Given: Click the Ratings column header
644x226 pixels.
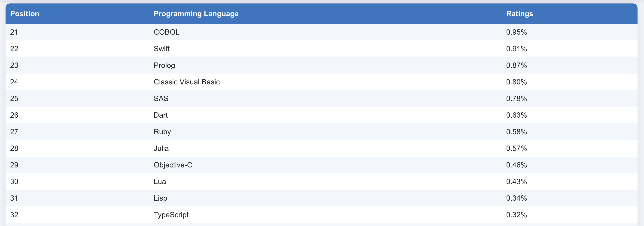Looking at the screenshot, I should point(519,14).
